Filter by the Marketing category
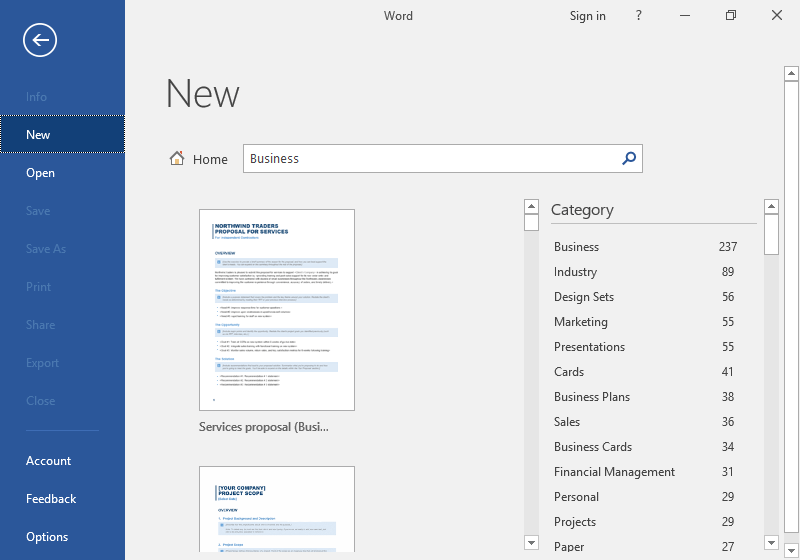Image resolution: width=800 pixels, height=560 pixels. coord(646,321)
